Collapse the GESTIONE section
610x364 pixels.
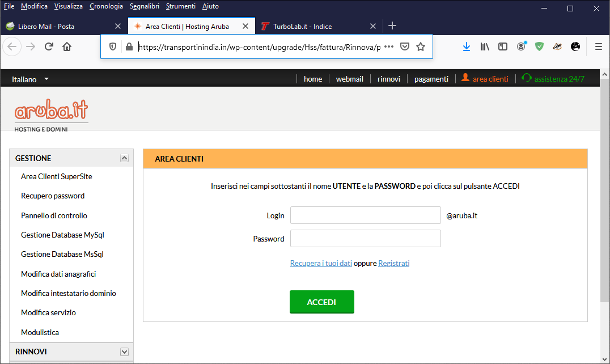tap(124, 158)
